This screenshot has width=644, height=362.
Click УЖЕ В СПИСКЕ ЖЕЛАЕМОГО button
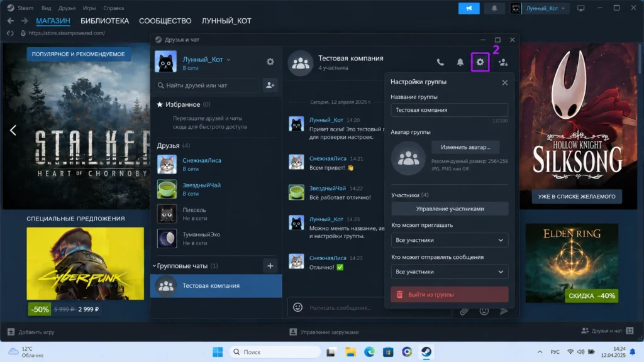(x=577, y=197)
